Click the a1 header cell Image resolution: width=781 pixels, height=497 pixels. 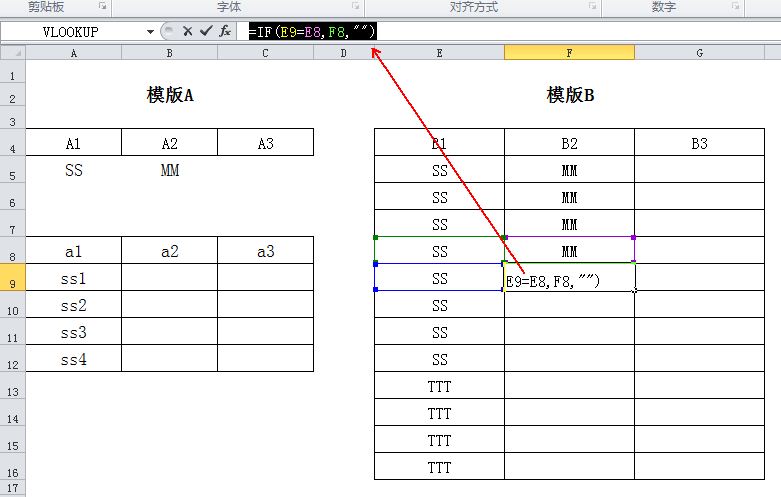[x=74, y=250]
